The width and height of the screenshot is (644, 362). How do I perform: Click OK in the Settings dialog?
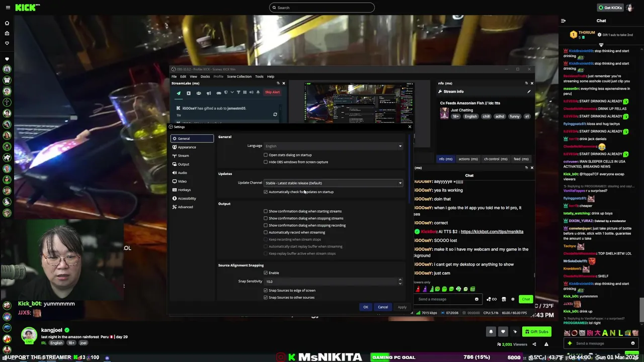click(x=366, y=307)
